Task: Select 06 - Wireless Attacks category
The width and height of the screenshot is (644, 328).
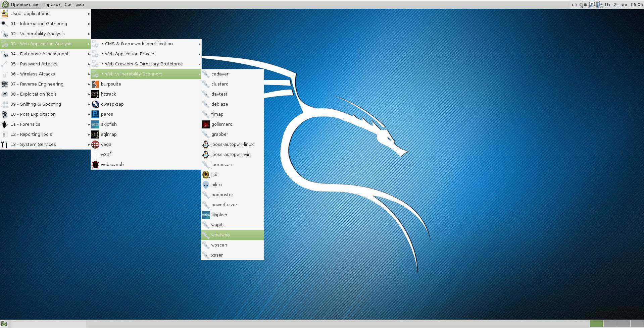Action: click(x=45, y=74)
